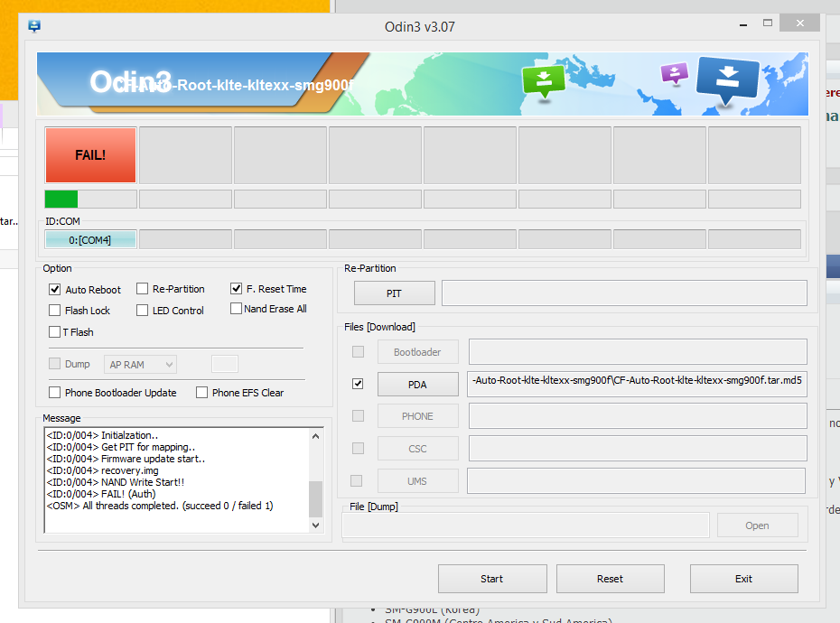The height and width of the screenshot is (623, 840).
Task: Click the PHONE file path field
Action: pyautogui.click(x=638, y=416)
